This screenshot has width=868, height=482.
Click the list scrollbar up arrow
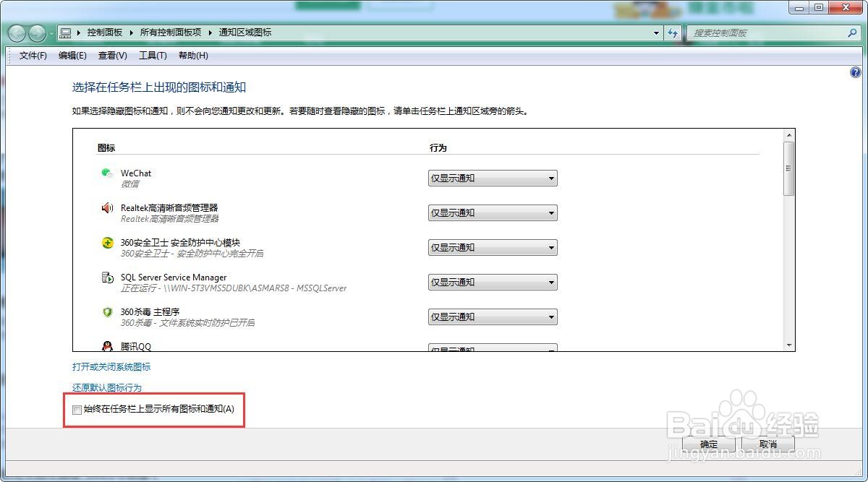(789, 135)
